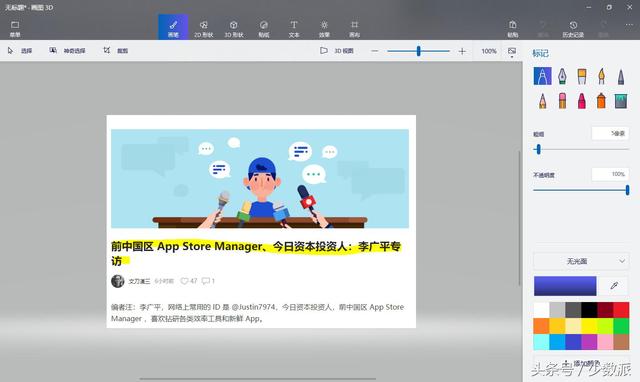Click the article image on canvas

(260, 178)
